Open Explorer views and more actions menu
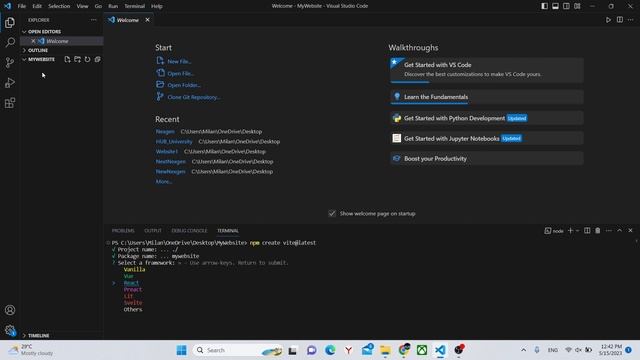Viewport: 640px width, 360px height. (94, 20)
